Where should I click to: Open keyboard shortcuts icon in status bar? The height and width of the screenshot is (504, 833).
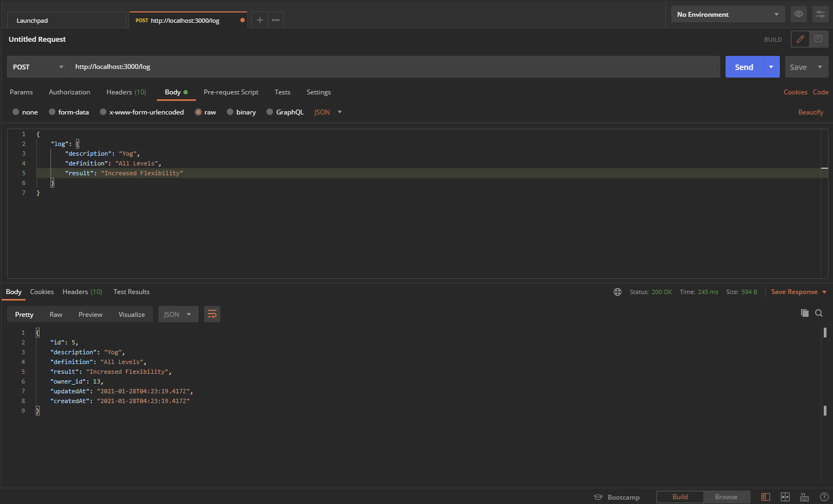pyautogui.click(x=804, y=497)
